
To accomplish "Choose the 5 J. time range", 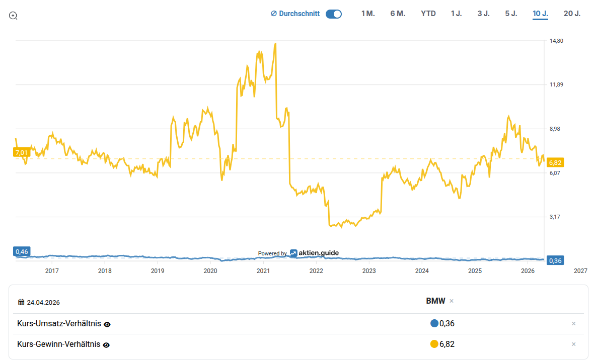I will point(511,14).
